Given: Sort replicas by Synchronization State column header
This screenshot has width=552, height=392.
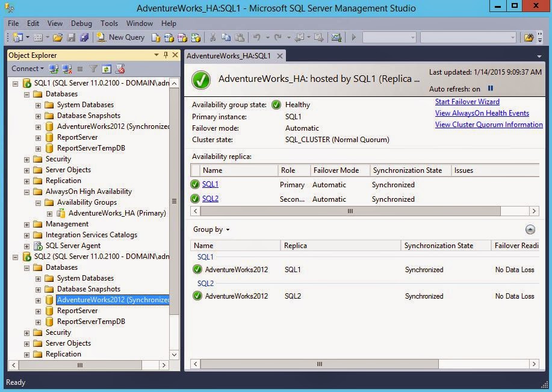Looking at the screenshot, I should click(x=411, y=170).
